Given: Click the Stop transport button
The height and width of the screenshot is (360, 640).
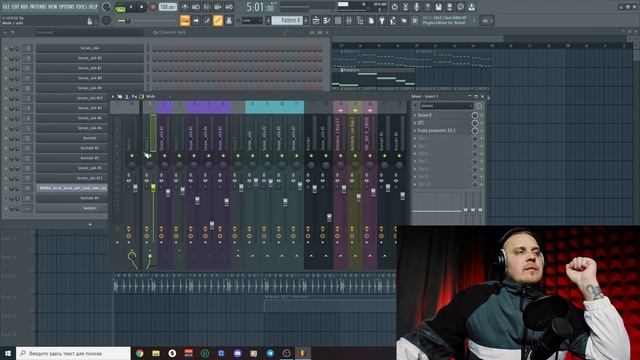Looking at the screenshot, I should (x=142, y=7).
